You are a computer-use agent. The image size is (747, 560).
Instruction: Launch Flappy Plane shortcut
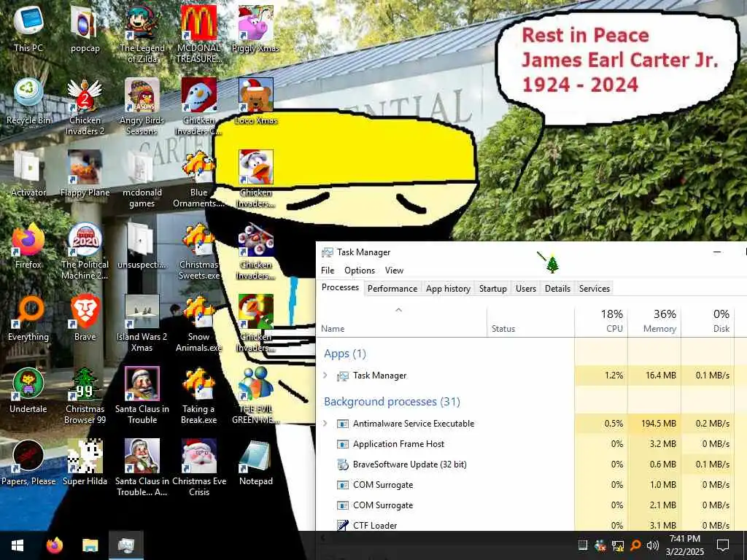tap(85, 173)
